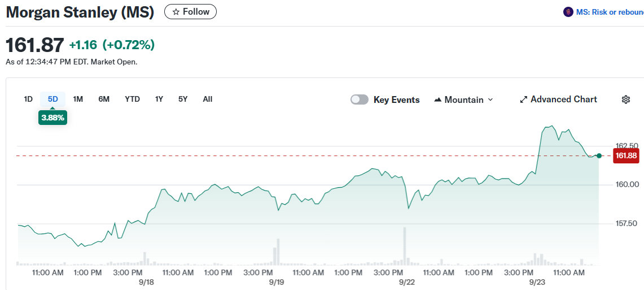Screen dimensions: 644x290
Task: Click the 9/22 date label
Action: 406,282
